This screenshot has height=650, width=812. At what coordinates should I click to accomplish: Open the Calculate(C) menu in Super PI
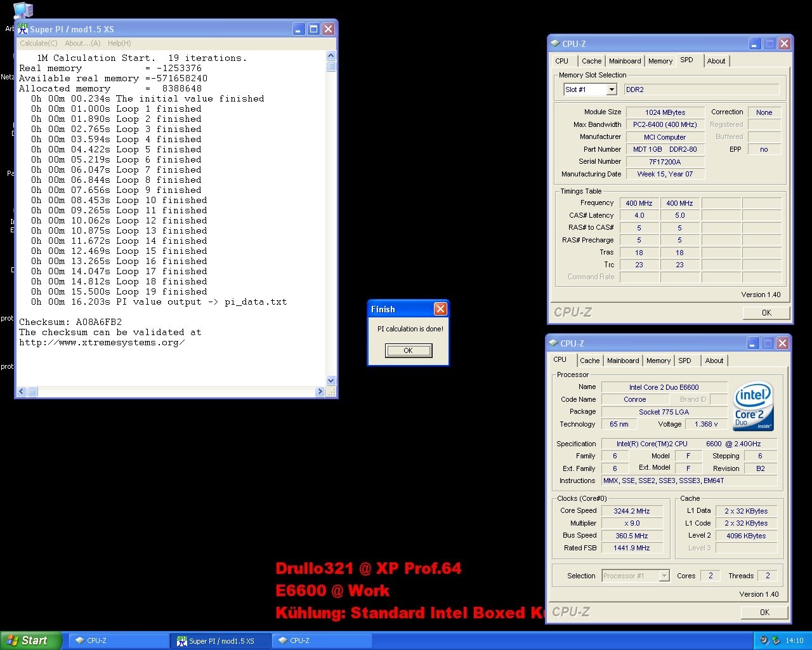pos(39,43)
